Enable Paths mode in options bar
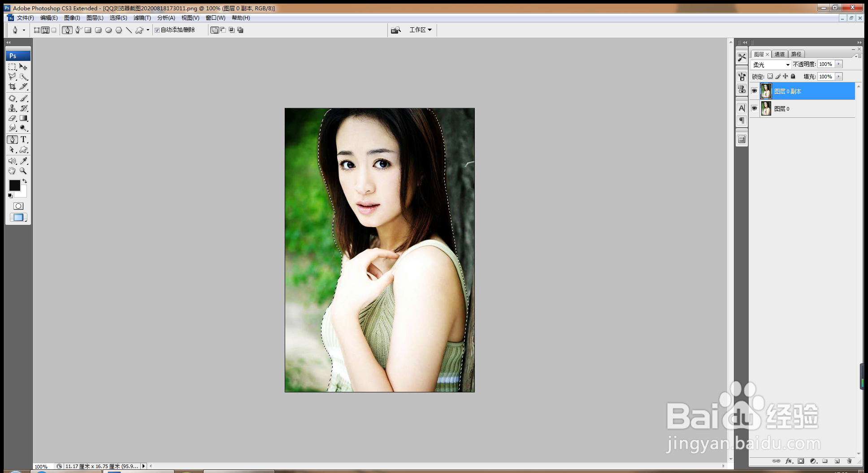 tap(45, 30)
